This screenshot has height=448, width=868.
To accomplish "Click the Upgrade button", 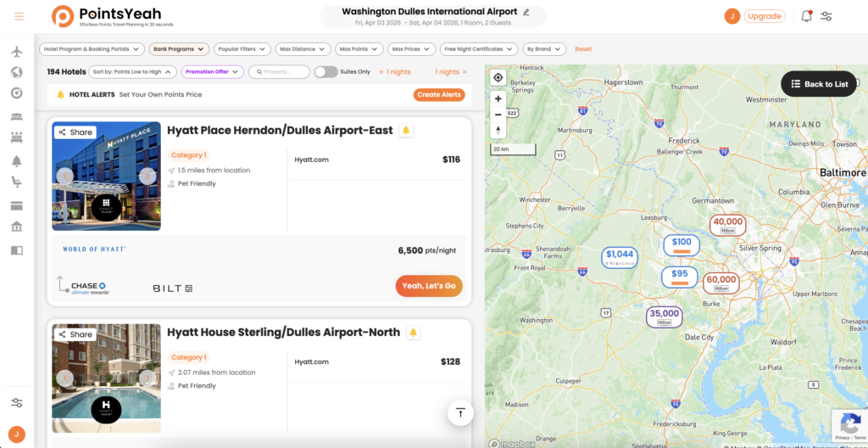I will (765, 16).
